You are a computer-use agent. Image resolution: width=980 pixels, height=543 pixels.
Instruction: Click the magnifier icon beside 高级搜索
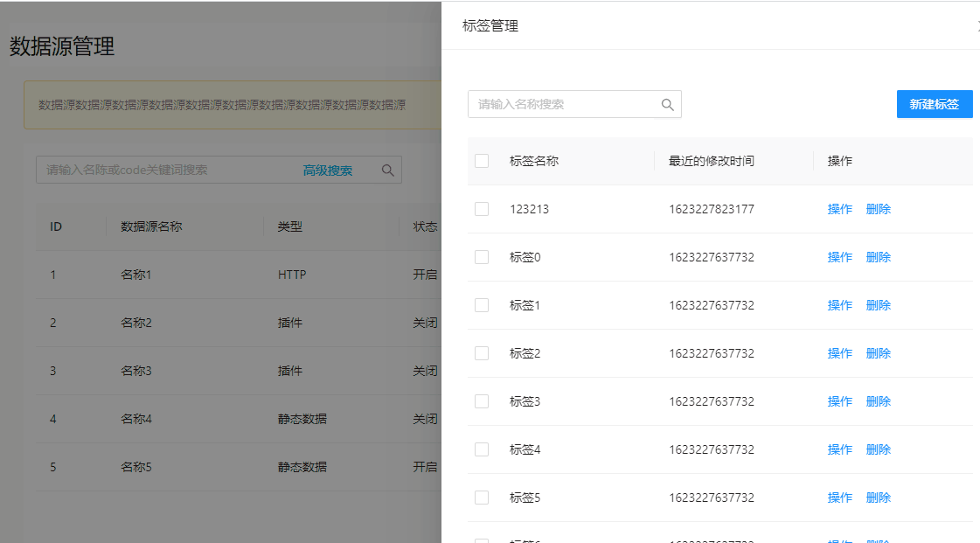coord(387,171)
